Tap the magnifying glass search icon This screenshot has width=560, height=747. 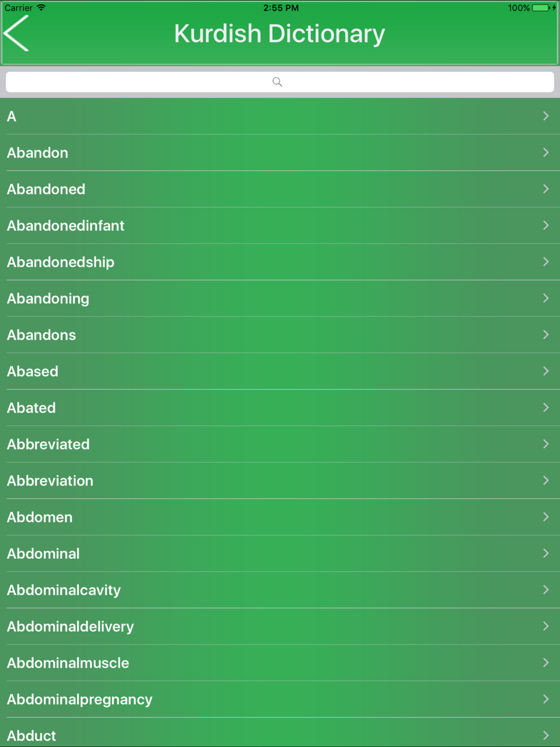point(277,82)
